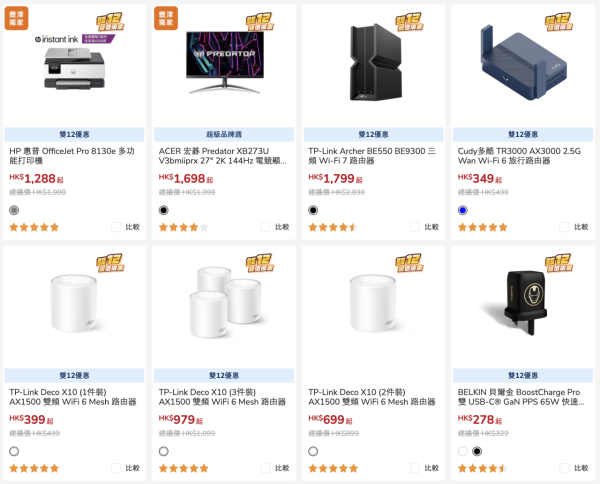Screen dimensions: 600x484
Task: Open TP-Link Archer BE550 BE9300 product title link
Action: [x=372, y=156]
